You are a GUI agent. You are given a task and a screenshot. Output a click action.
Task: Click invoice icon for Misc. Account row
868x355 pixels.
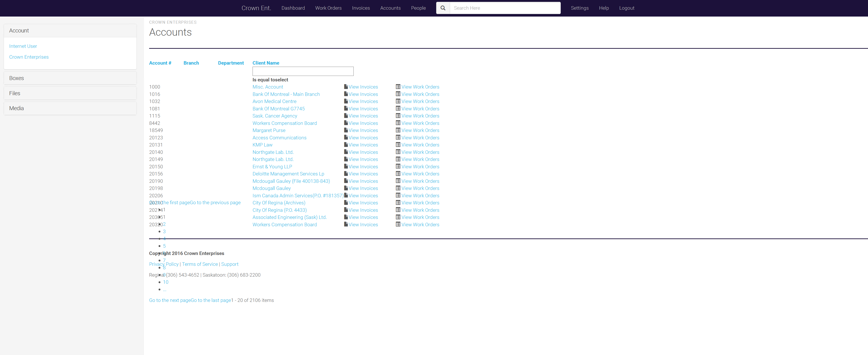pos(346,87)
